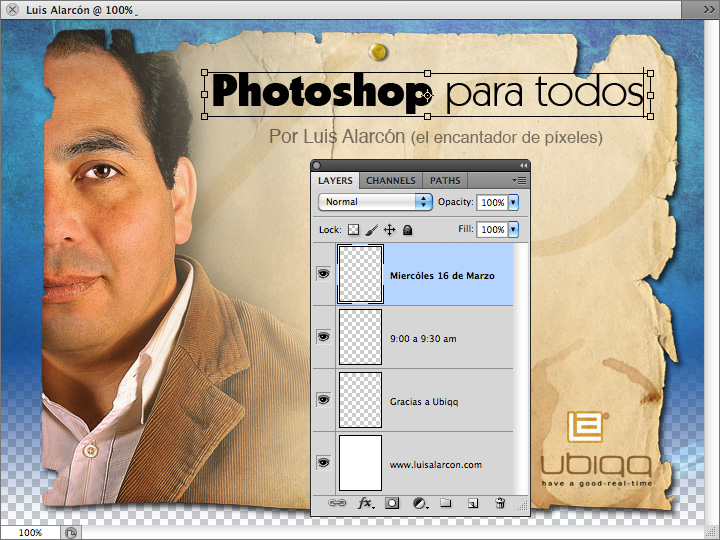Lock transparent pixels

pyautogui.click(x=353, y=230)
